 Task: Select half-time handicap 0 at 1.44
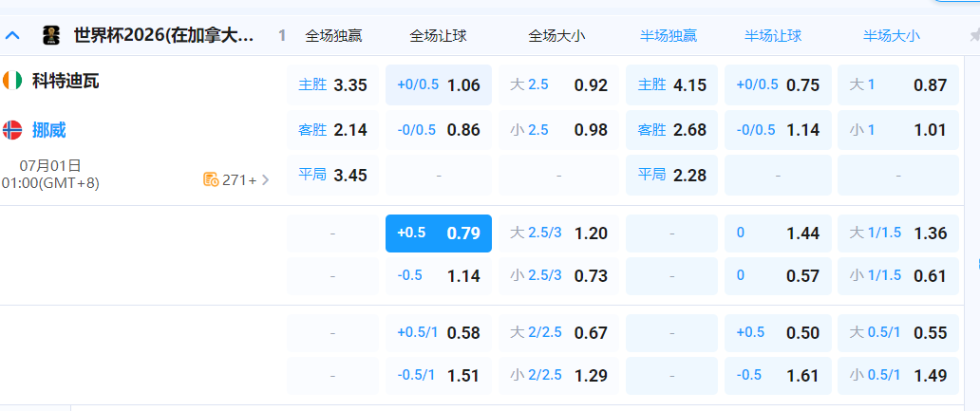pyautogui.click(x=778, y=234)
